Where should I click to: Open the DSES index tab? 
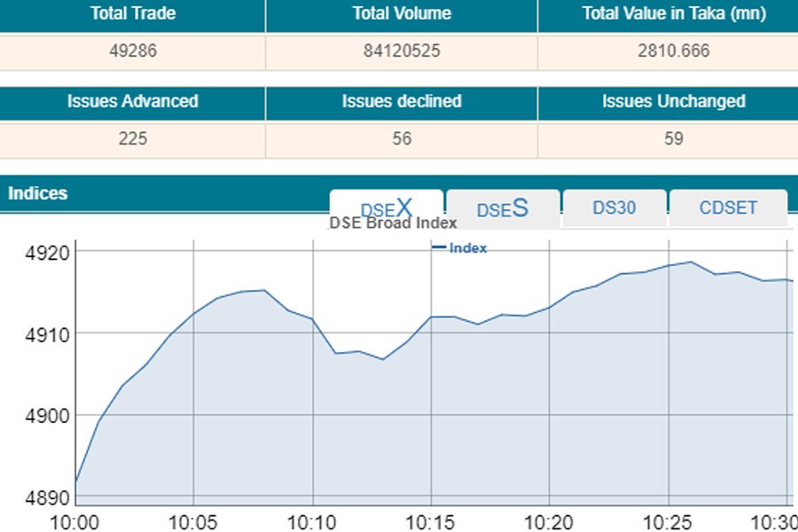[502, 208]
